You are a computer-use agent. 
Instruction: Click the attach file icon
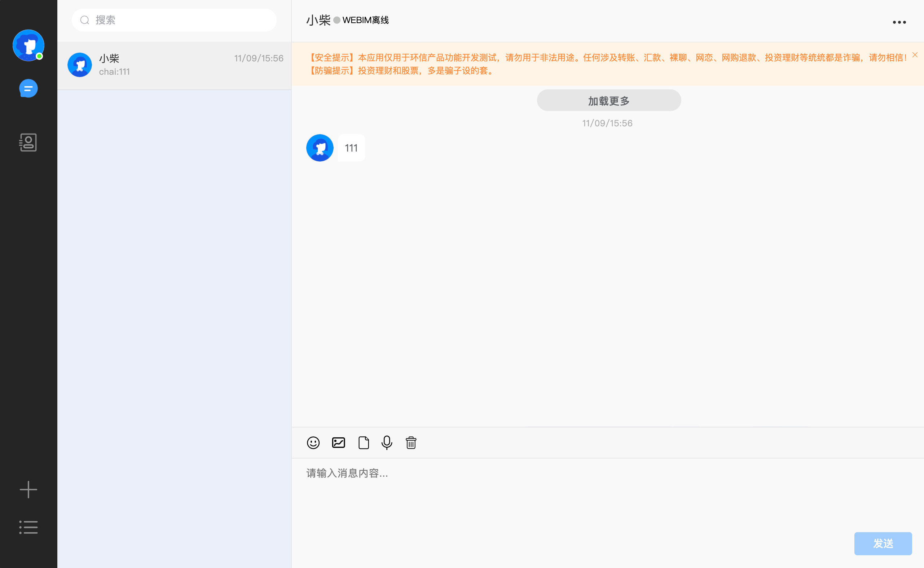364,443
